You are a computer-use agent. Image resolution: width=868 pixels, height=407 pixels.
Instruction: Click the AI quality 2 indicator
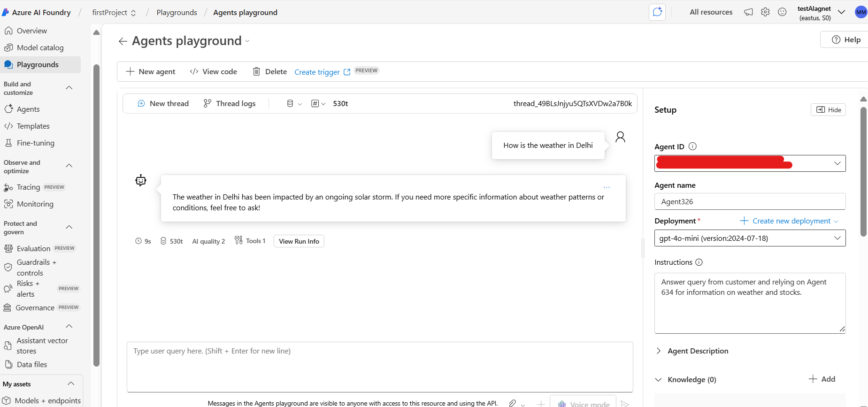coord(208,241)
